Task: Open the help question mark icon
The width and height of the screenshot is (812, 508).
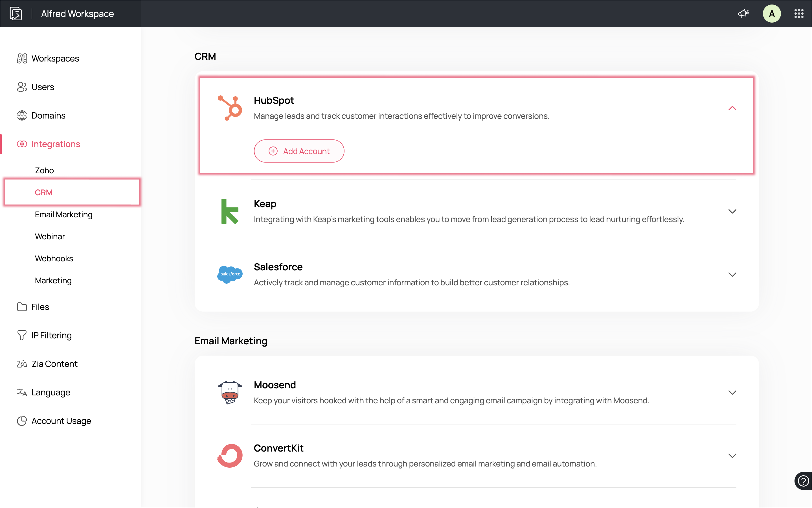Action: pyautogui.click(x=803, y=481)
